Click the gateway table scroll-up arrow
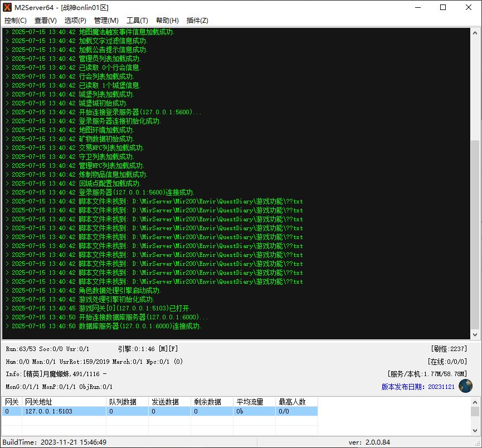Viewport: 482px width, 448px height. coord(475,402)
